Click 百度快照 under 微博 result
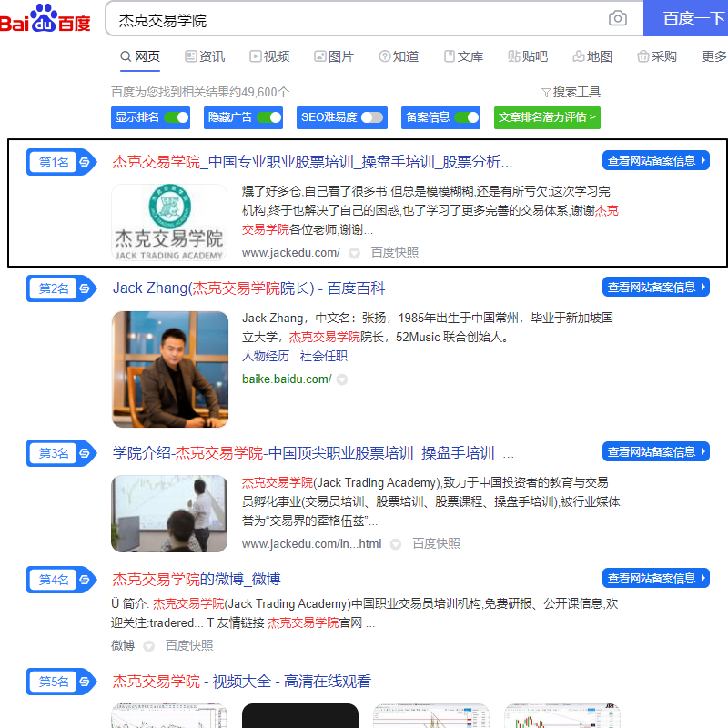The image size is (728, 728). point(189,645)
